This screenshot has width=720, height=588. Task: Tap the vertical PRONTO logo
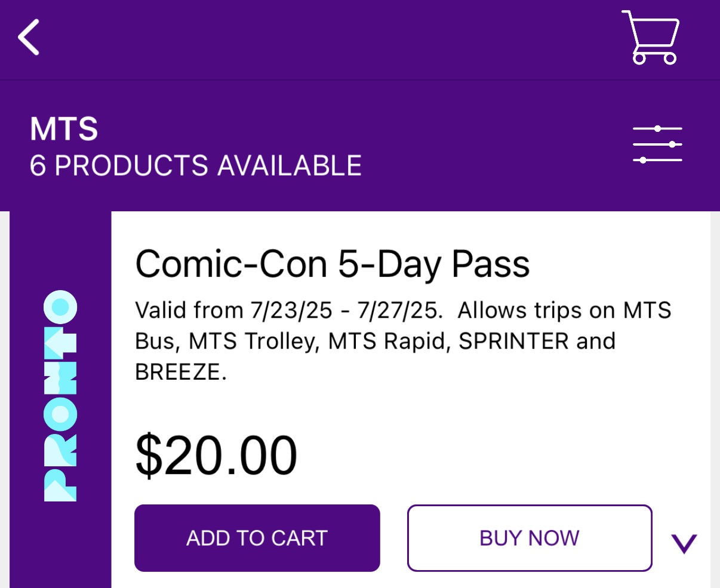pos(60,396)
